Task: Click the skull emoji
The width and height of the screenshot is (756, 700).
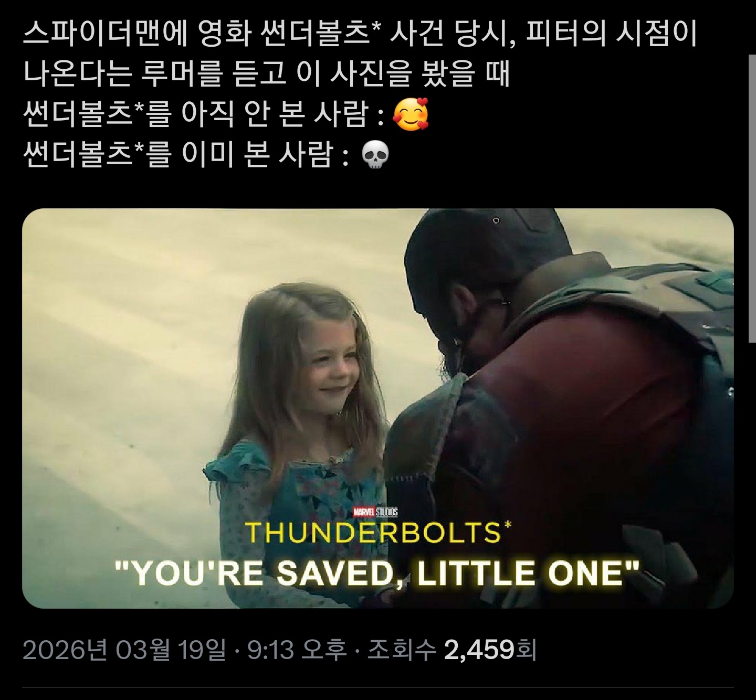Action: pos(375,155)
